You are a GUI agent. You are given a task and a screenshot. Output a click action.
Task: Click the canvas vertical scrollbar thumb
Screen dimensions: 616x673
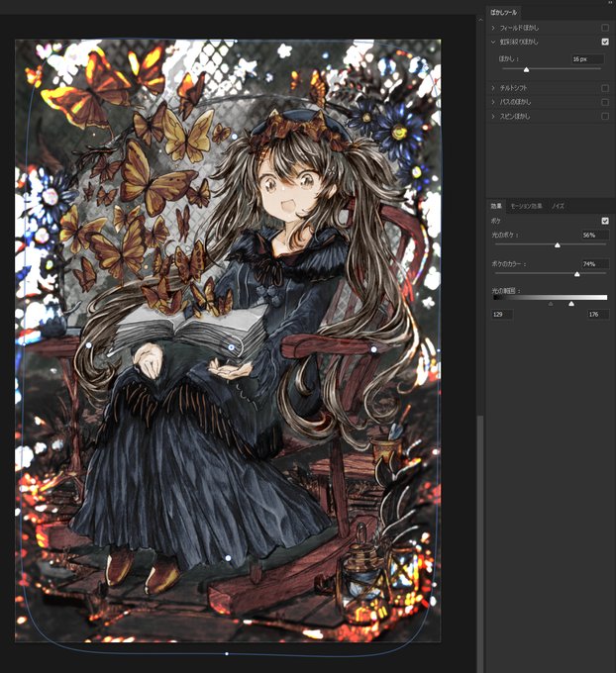point(480,543)
